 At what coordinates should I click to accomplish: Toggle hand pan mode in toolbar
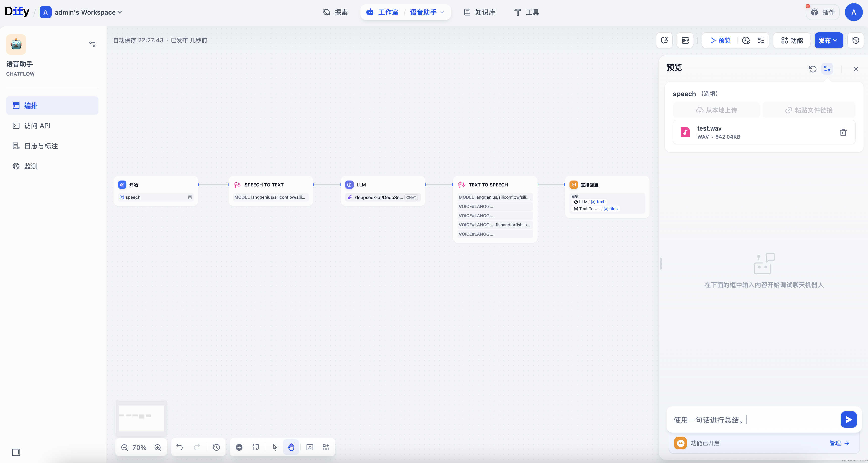[x=291, y=447]
